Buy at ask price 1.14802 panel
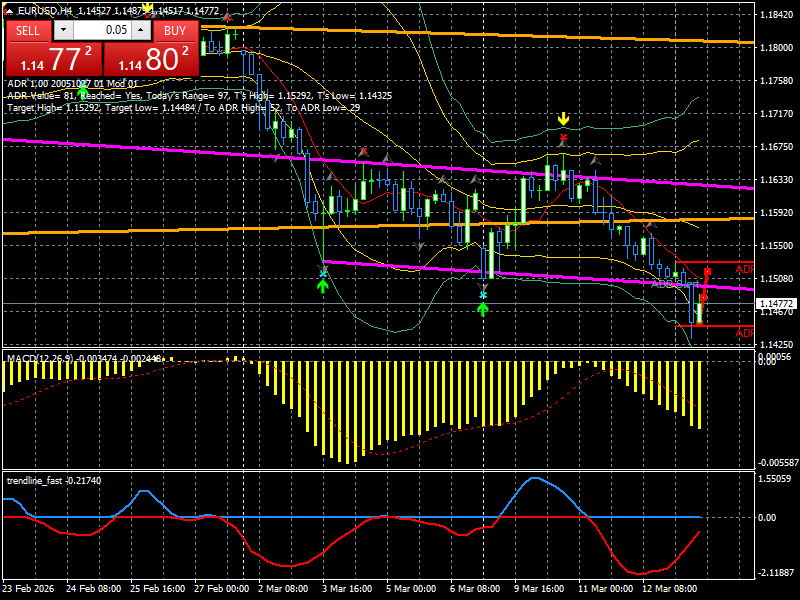This screenshot has height=600, width=800. [151, 59]
